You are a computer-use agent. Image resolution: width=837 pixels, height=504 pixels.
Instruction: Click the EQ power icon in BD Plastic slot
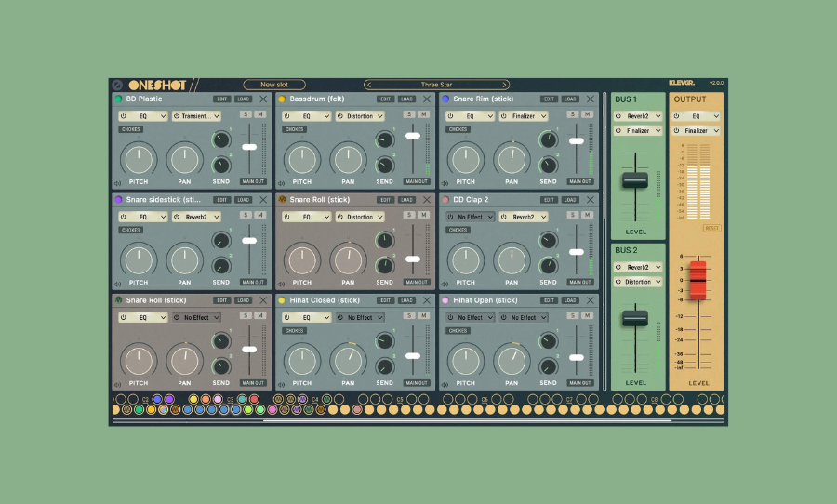pyautogui.click(x=123, y=116)
